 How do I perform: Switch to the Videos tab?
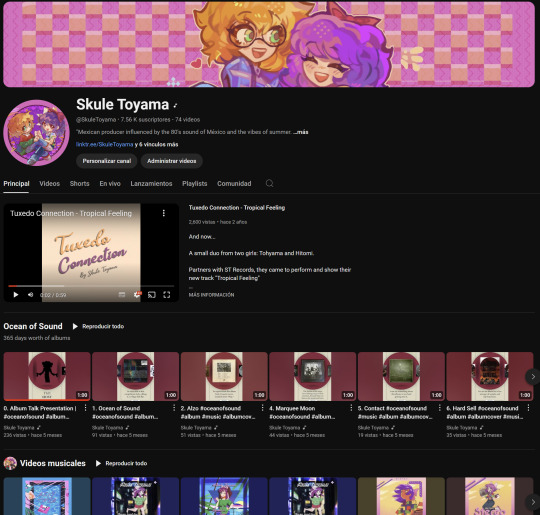tap(49, 184)
